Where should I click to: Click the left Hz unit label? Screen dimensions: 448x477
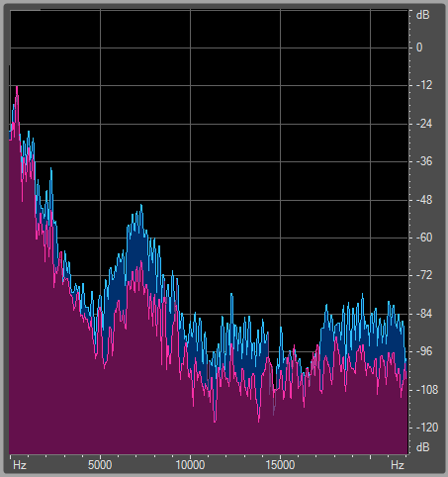pos(19,465)
